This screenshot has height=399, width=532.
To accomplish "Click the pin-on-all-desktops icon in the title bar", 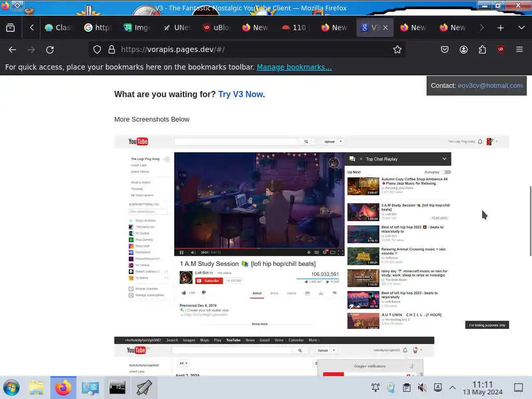I will (x=18, y=5).
